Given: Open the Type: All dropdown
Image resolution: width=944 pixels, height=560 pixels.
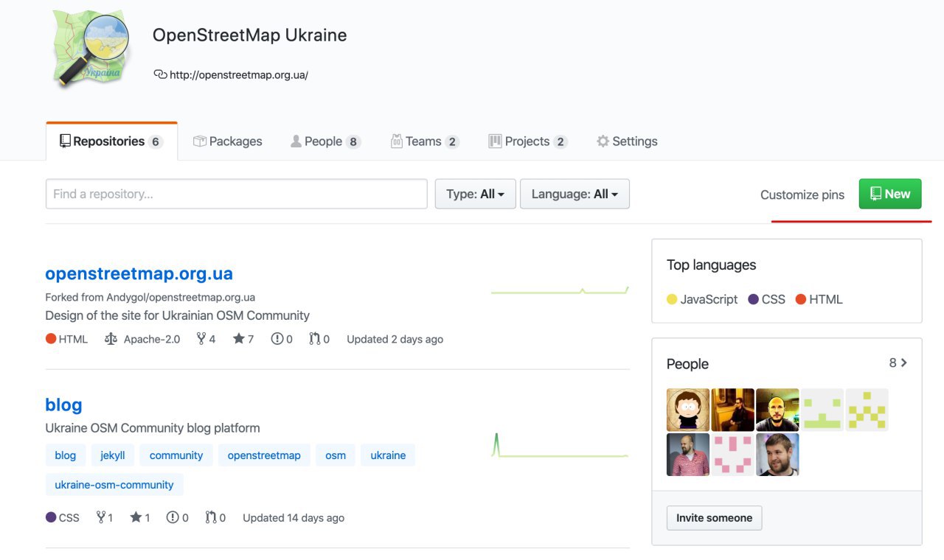Looking at the screenshot, I should tap(475, 194).
